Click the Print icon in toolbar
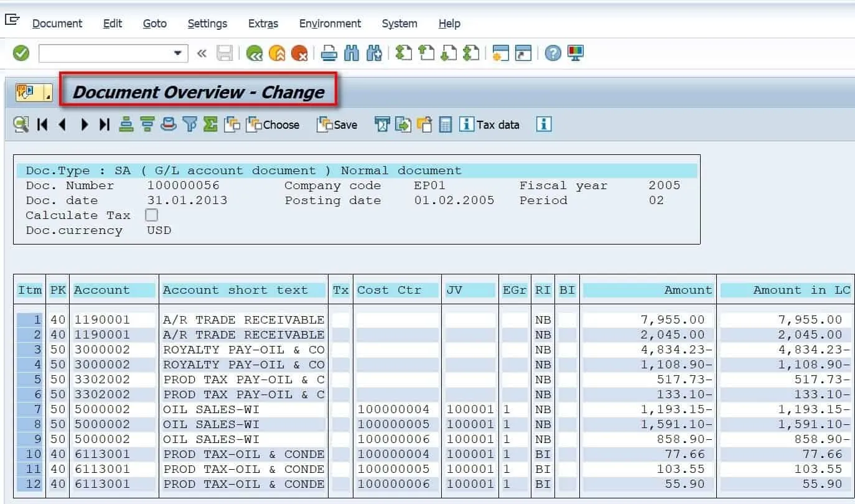 pos(329,54)
